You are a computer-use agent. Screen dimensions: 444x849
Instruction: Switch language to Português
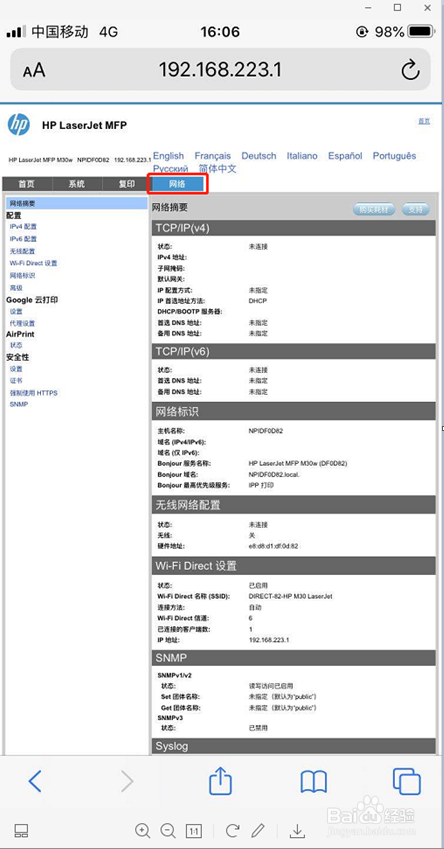[x=394, y=156]
